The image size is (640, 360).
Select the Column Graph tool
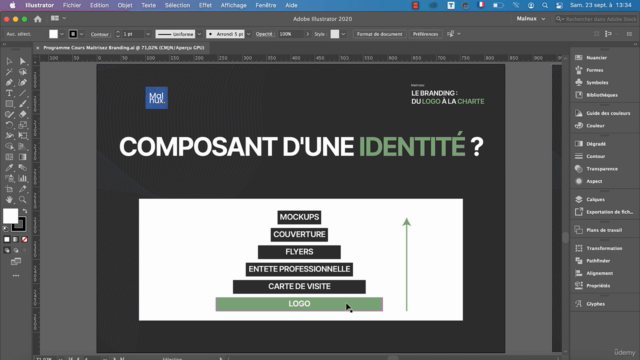pos(23,178)
